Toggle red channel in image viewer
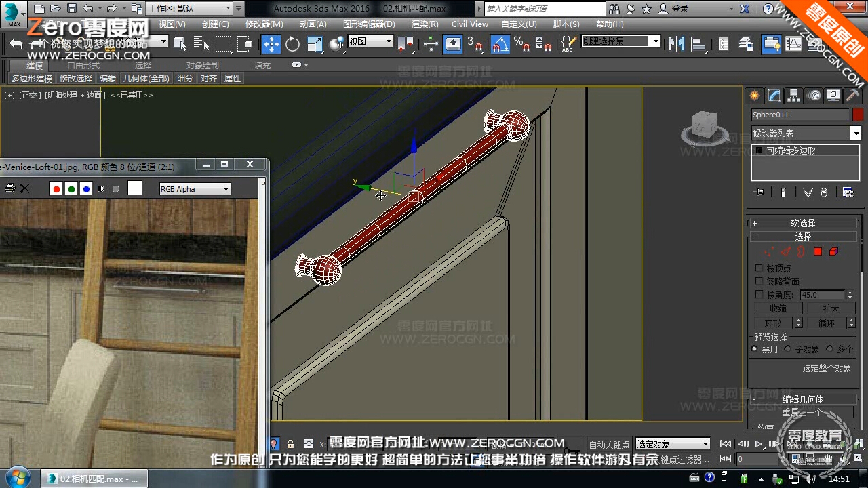Image resolution: width=868 pixels, height=488 pixels. (x=56, y=188)
